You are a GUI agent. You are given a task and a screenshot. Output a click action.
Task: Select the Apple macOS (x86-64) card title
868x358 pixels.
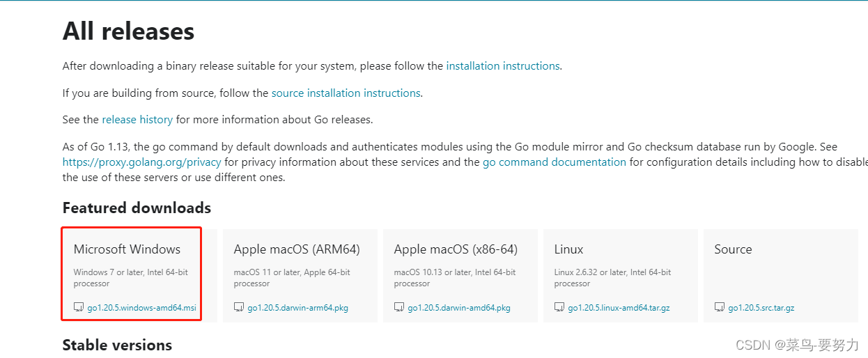(x=456, y=249)
